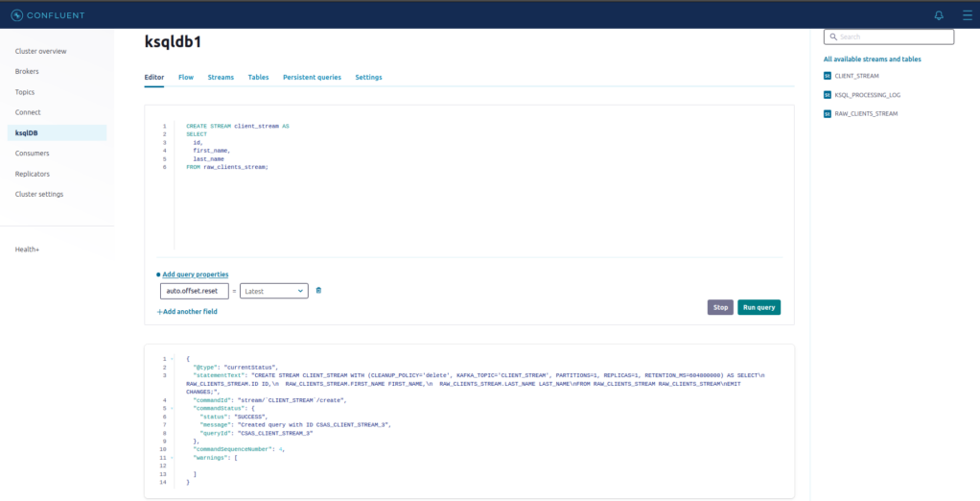
Task: Open the hamburger menu in header
Action: [967, 15]
